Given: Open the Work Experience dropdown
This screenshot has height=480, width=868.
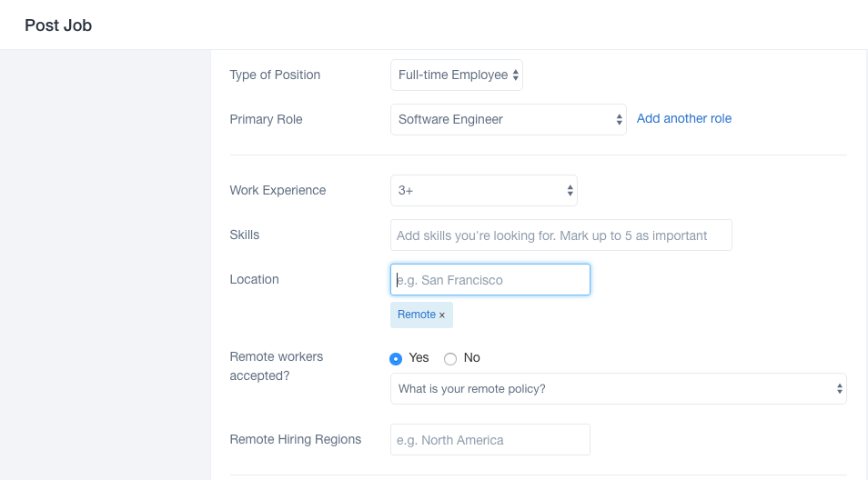Looking at the screenshot, I should (483, 191).
